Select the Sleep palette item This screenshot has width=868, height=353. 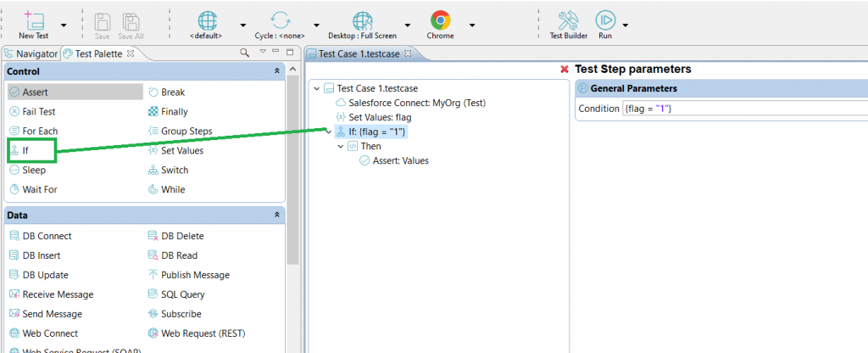[28, 170]
